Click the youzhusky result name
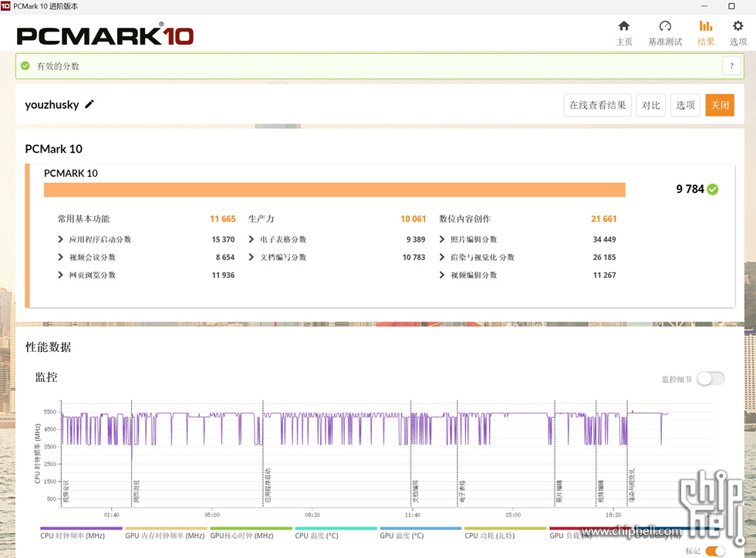Screen dimensions: 756x558 click(x=52, y=105)
